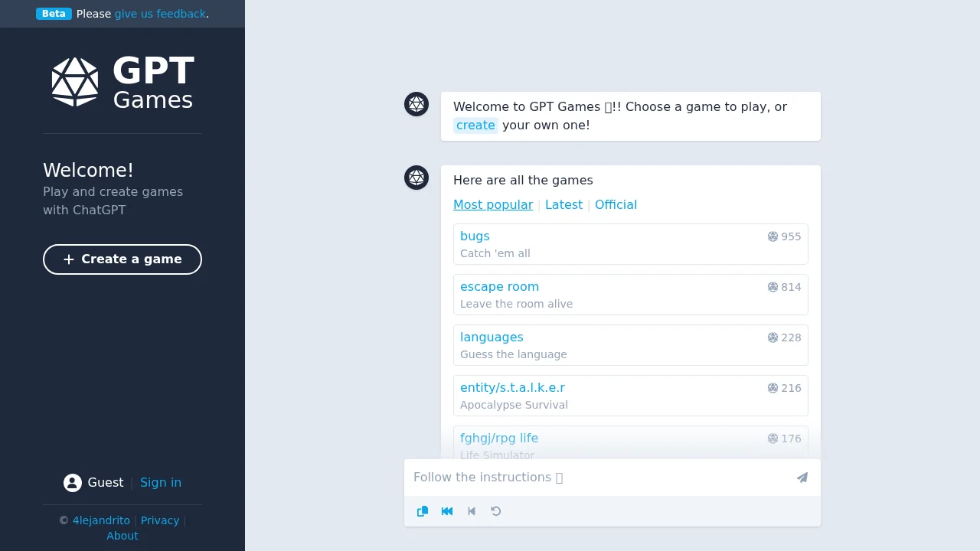Click the GPT Games logo in the sidebar
The image size is (980, 551).
point(122,80)
